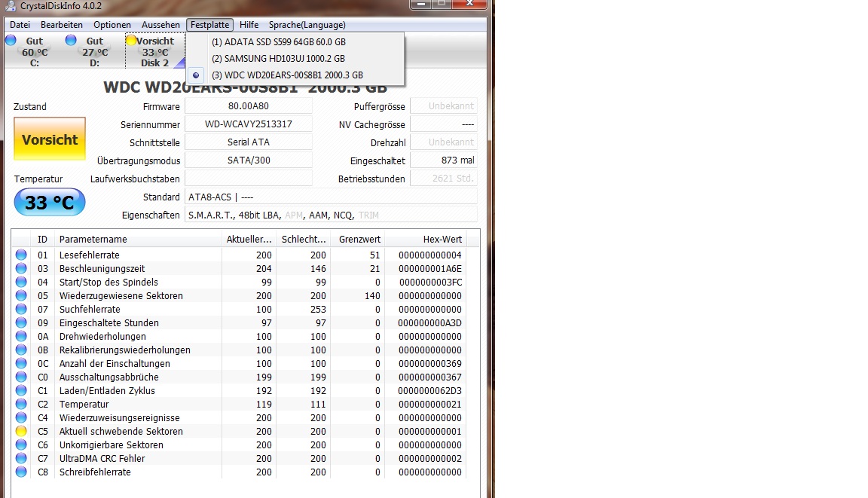Click the Standard field ATA8-ACS
This screenshot has width=868, height=498.
pyautogui.click(x=331, y=197)
